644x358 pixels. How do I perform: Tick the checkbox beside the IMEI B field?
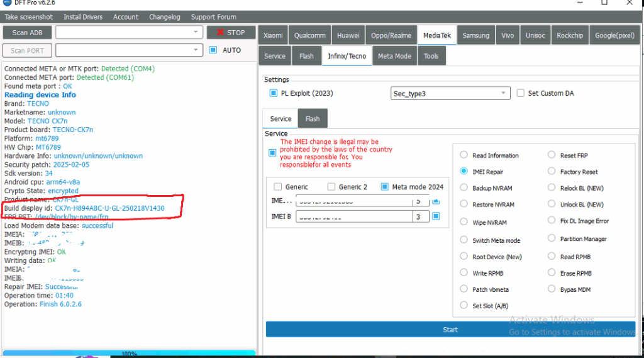click(436, 216)
